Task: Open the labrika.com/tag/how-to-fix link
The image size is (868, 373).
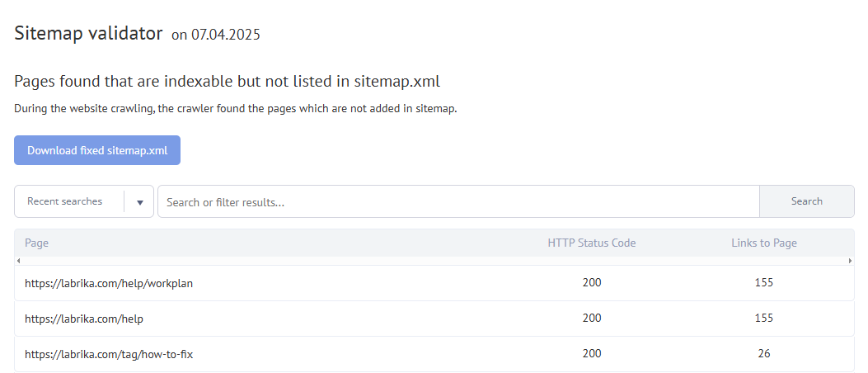Action: tap(109, 354)
